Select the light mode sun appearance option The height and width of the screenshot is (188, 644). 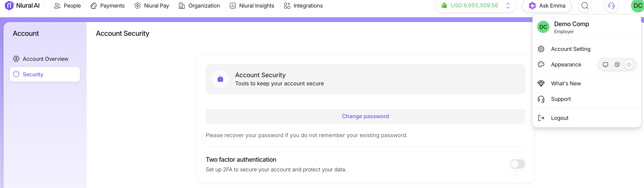(628, 65)
